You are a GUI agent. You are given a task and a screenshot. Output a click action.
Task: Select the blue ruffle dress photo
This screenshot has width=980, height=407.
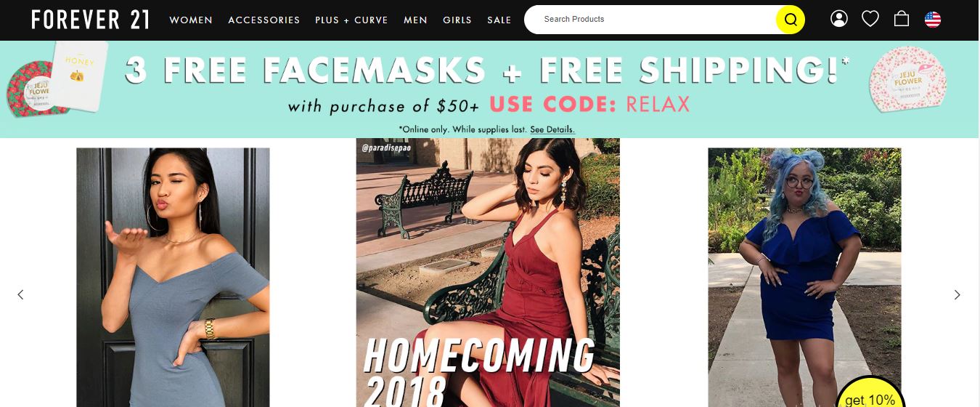coord(804,277)
